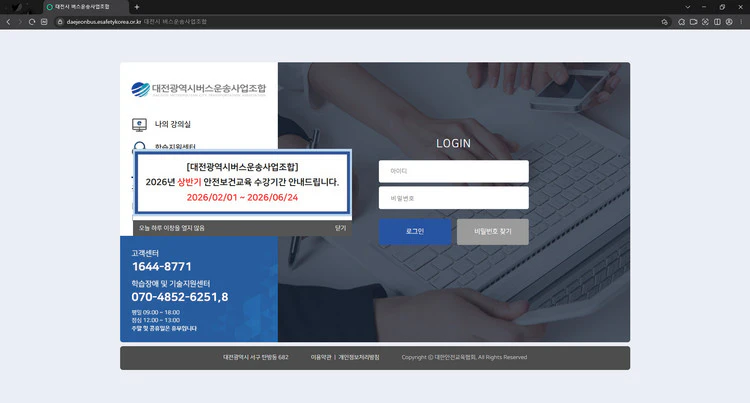Image resolution: width=750 pixels, height=403 pixels.
Task: Click the 학습지원센터 magnifier icon
Action: [139, 147]
